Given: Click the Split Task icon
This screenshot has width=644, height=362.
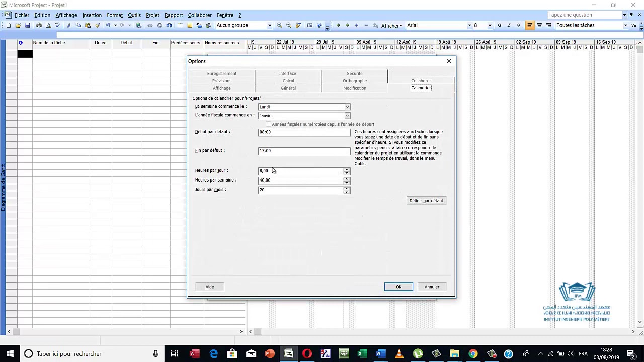Looking at the screenshot, I should pyautogui.click(x=169, y=25).
